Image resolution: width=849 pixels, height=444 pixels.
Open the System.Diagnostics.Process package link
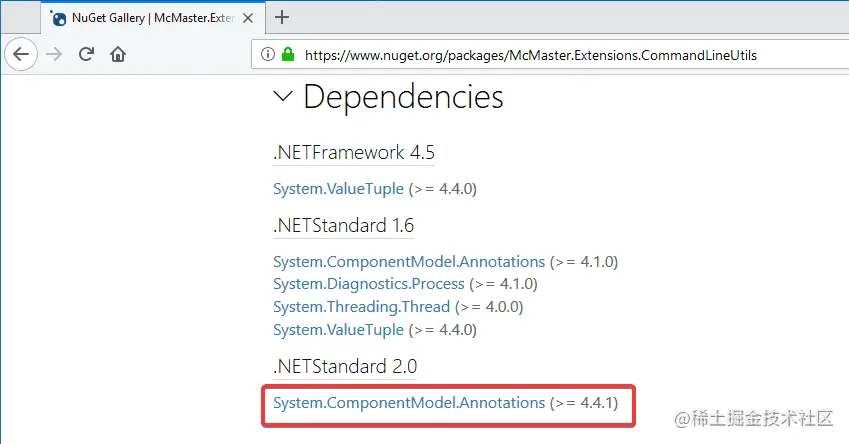(x=369, y=284)
